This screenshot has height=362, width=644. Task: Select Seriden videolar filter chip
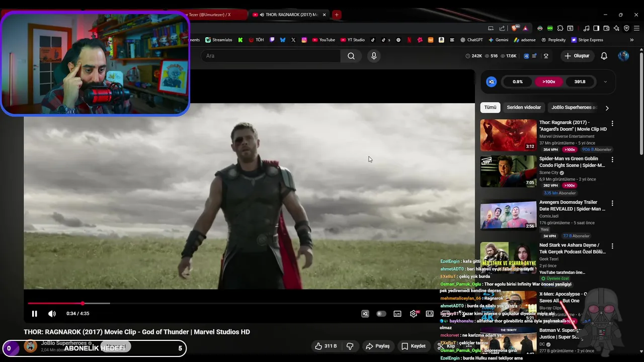coord(524,107)
